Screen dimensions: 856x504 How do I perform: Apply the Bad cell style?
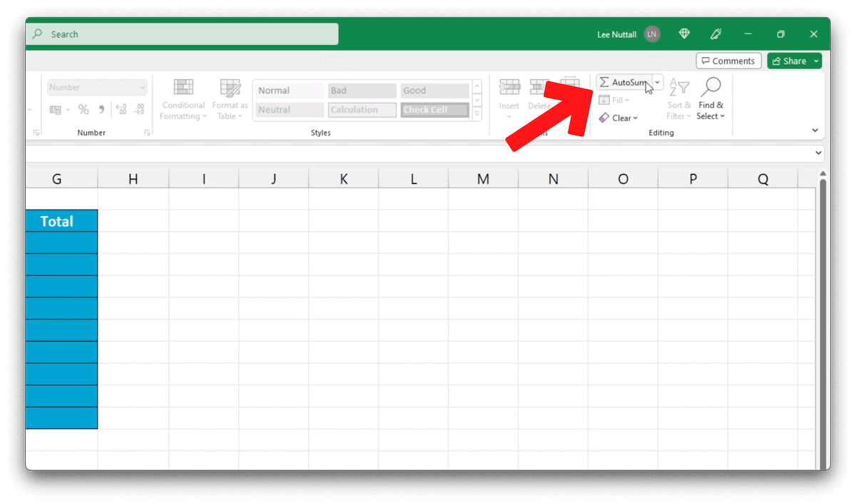point(362,91)
